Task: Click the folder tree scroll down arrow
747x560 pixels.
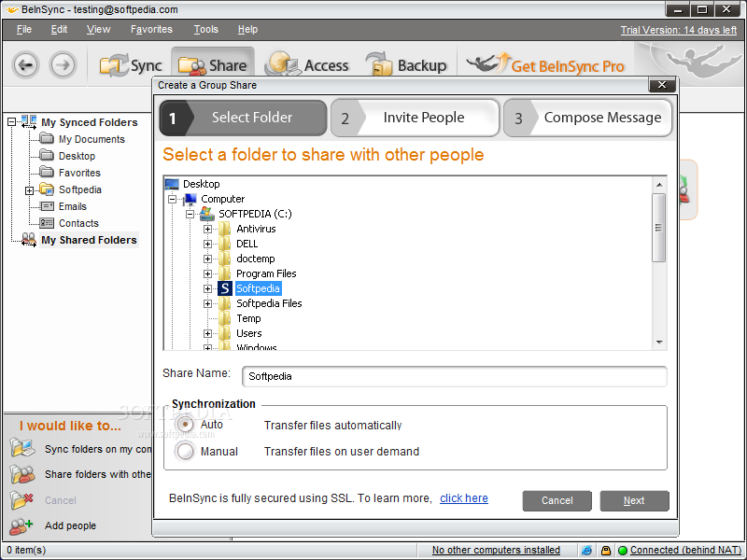Action: pos(659,342)
